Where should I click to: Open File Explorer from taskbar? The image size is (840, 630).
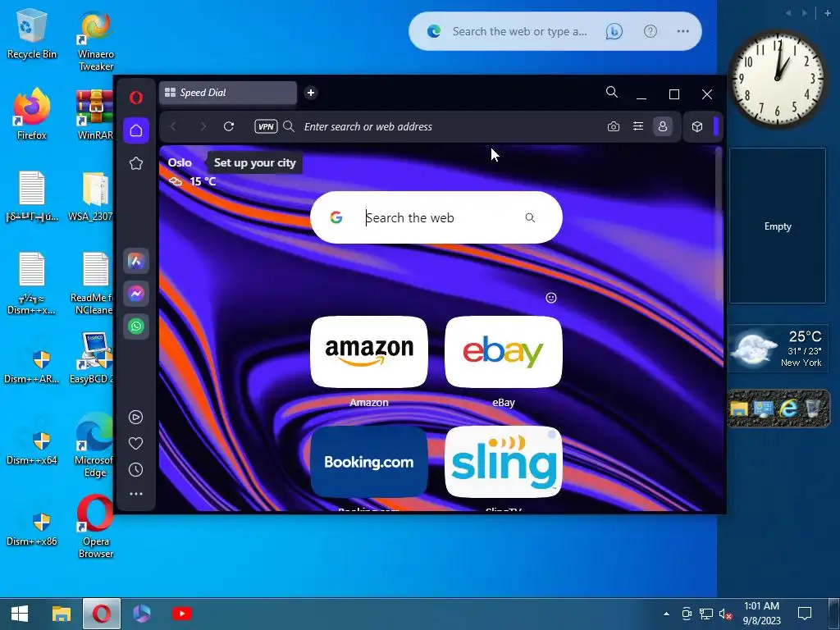[x=61, y=614]
